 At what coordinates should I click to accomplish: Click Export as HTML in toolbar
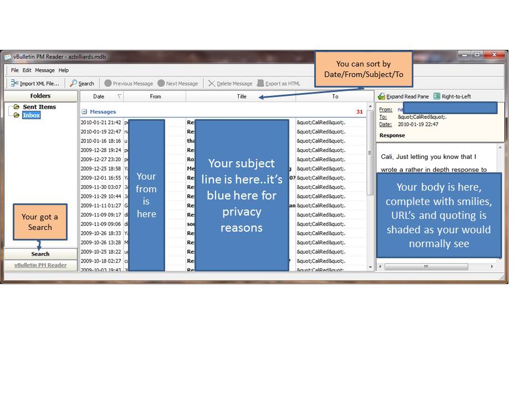260,84
